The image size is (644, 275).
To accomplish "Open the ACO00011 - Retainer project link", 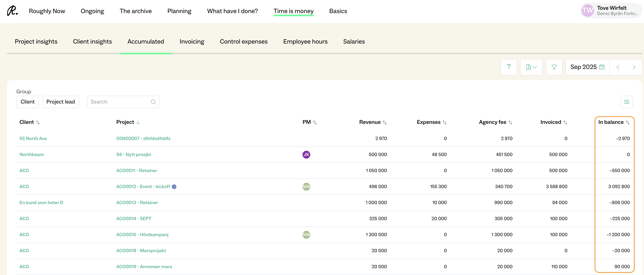I will (136, 170).
